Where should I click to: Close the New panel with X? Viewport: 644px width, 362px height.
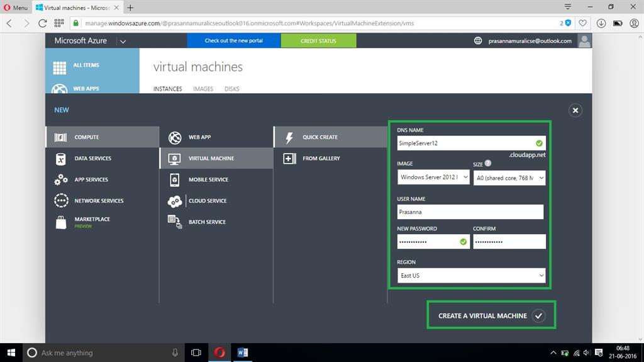tap(575, 110)
